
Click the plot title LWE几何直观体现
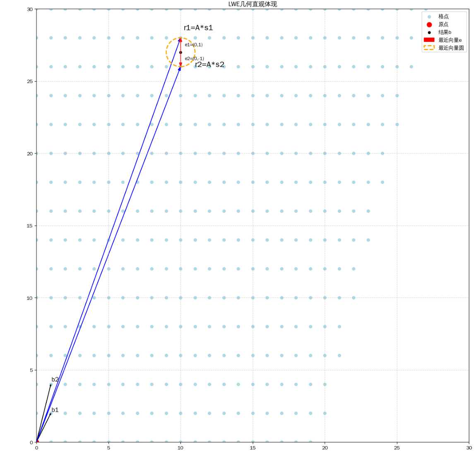pyautogui.click(x=252, y=4)
